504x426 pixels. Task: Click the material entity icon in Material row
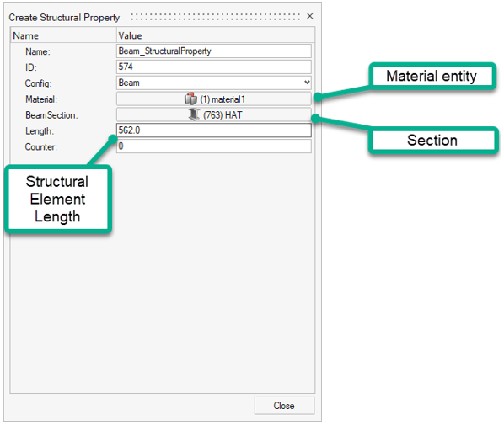point(191,99)
